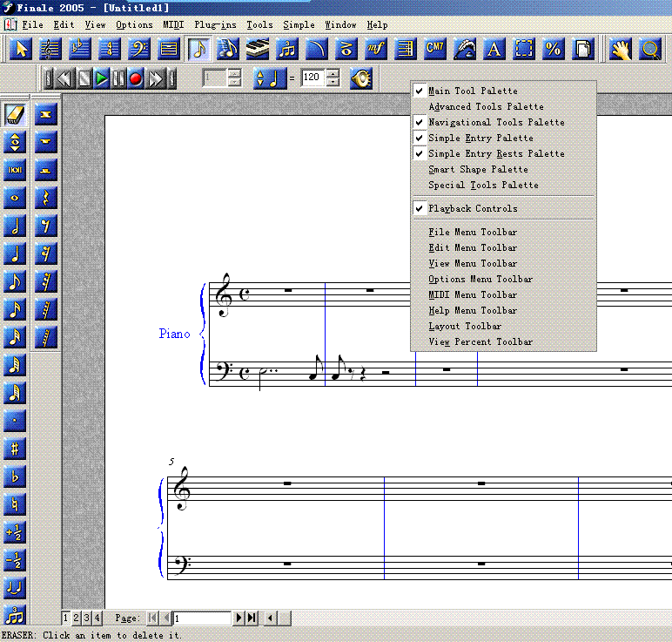
Task: Open the Plug-ins menu
Action: pyautogui.click(x=215, y=25)
